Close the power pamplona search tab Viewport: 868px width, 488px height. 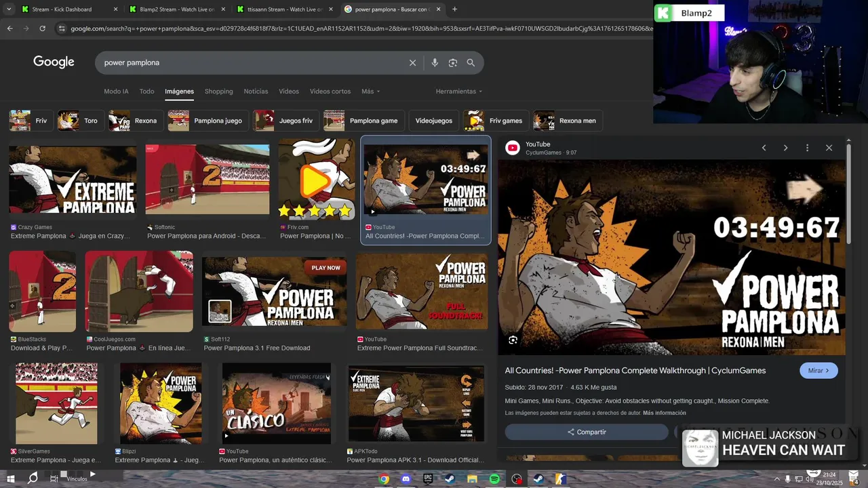tap(439, 9)
